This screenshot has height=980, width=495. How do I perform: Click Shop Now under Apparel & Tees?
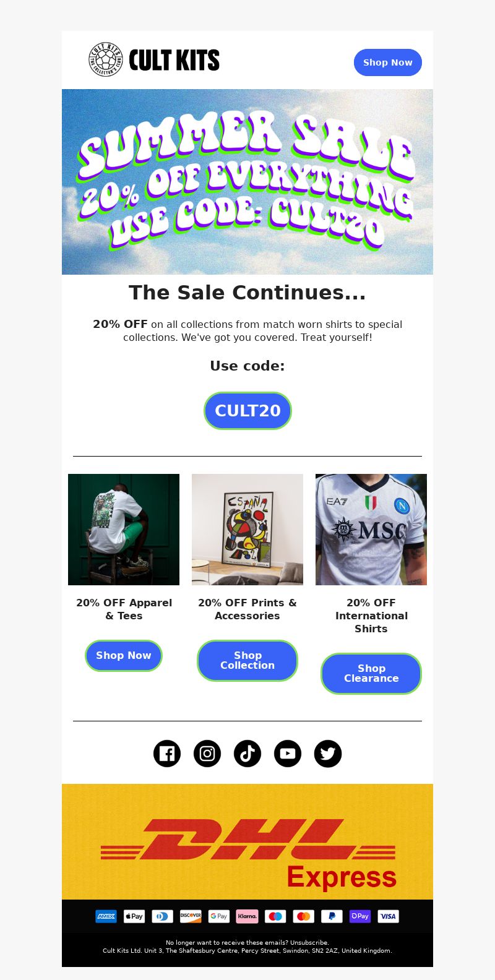pyautogui.click(x=124, y=656)
